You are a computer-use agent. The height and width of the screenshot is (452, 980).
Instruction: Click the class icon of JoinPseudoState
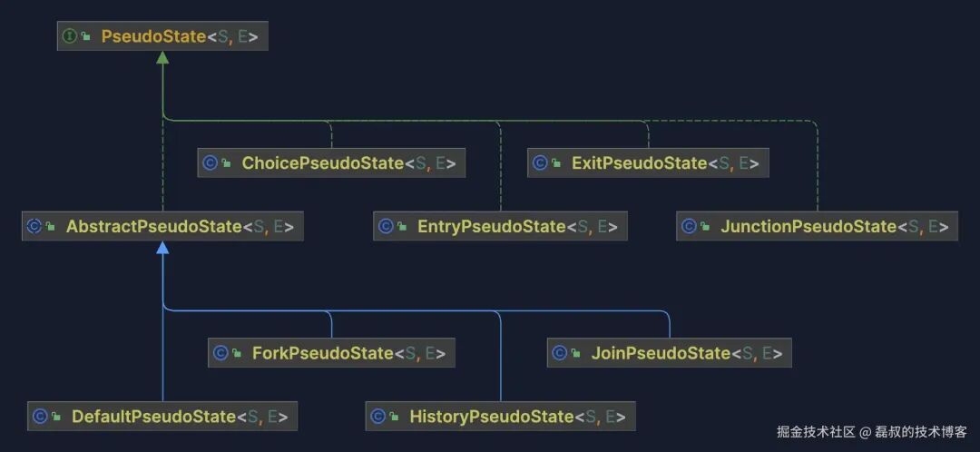[x=559, y=352]
